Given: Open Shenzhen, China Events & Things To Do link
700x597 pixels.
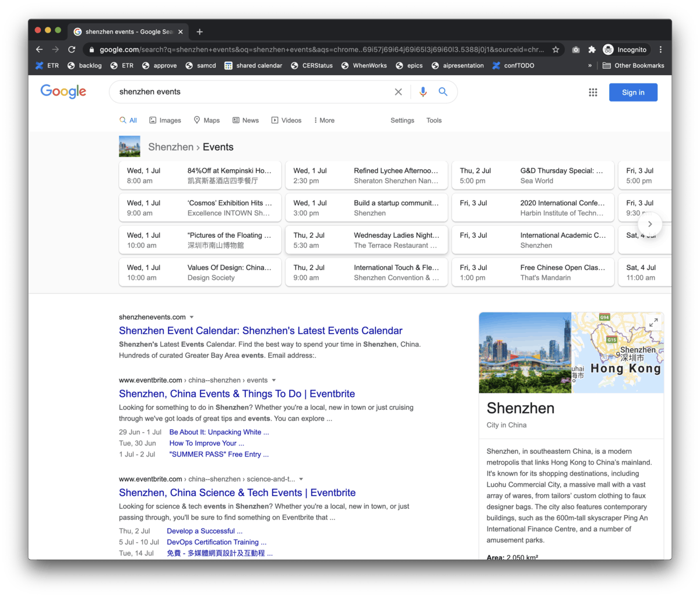Looking at the screenshot, I should 237,394.
